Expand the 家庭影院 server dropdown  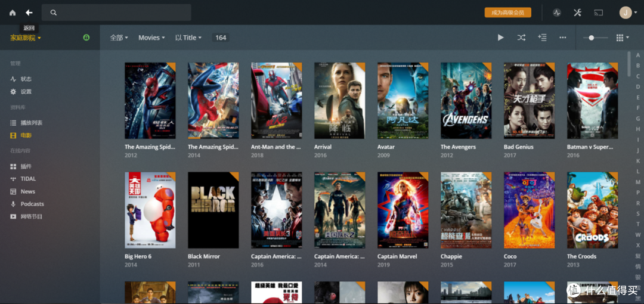click(26, 38)
